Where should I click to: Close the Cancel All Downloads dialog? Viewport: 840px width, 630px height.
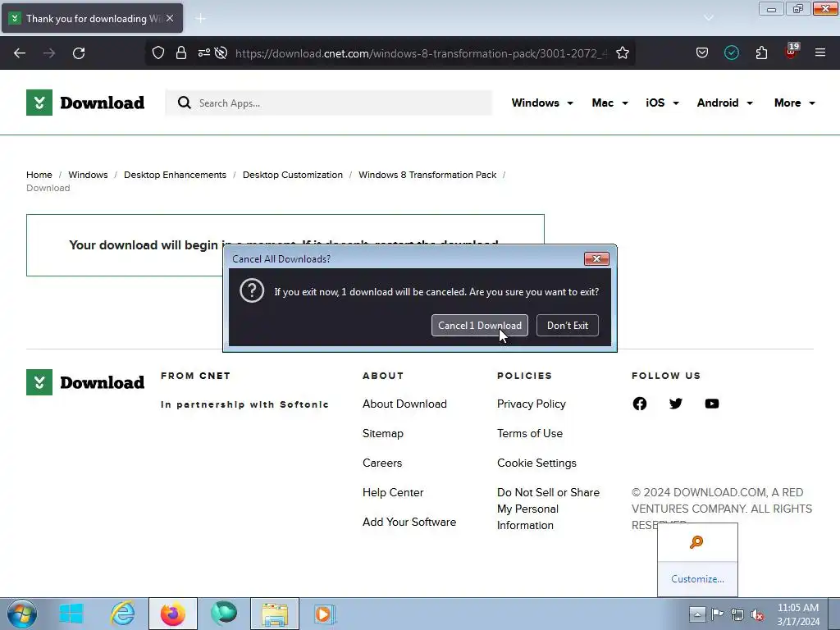(x=596, y=258)
